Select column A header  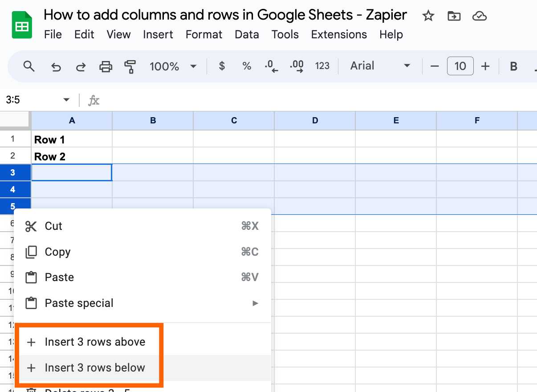(72, 121)
